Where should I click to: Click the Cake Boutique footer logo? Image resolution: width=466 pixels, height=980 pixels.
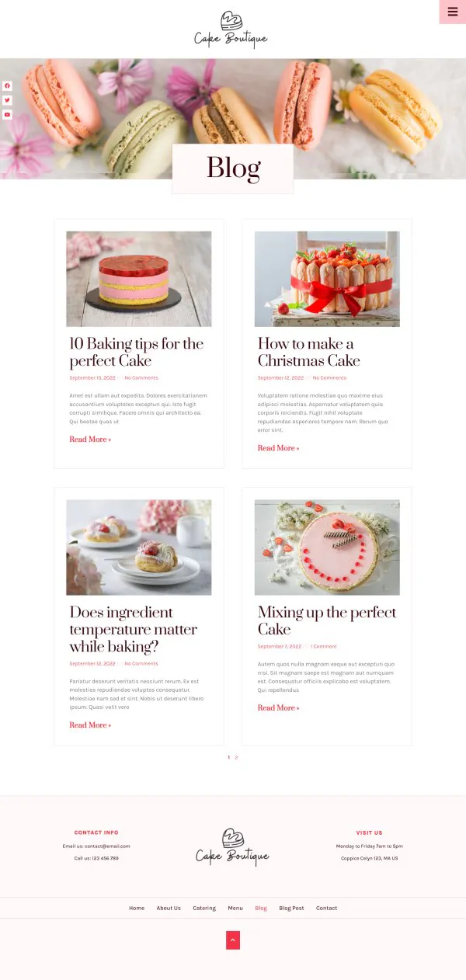click(232, 847)
